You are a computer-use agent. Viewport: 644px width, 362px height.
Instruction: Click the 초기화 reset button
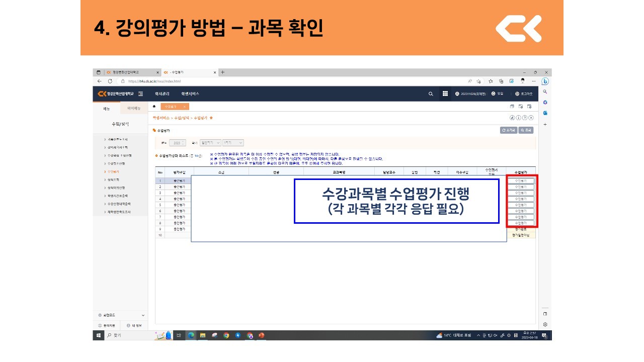tap(508, 130)
